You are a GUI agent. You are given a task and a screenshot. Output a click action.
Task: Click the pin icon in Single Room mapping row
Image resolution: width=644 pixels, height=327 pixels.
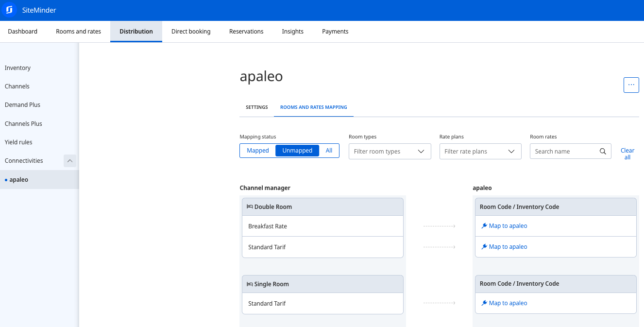[484, 303]
